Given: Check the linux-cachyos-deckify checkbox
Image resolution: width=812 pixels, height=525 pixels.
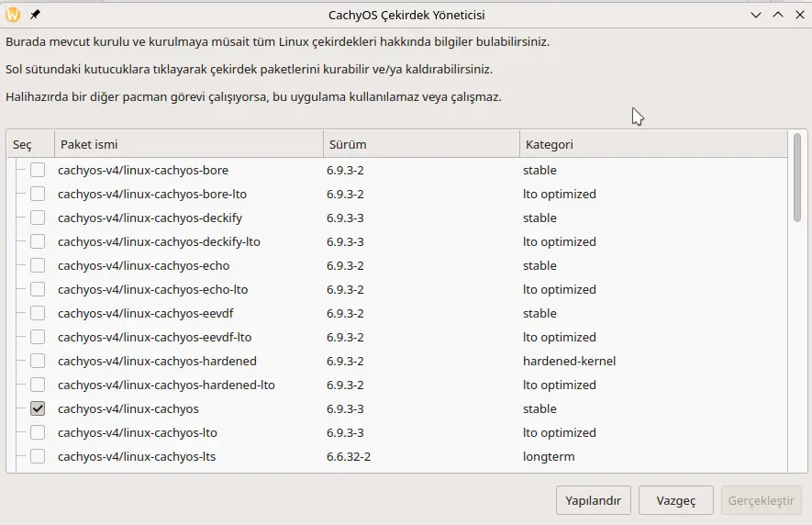Looking at the screenshot, I should click(x=38, y=218).
